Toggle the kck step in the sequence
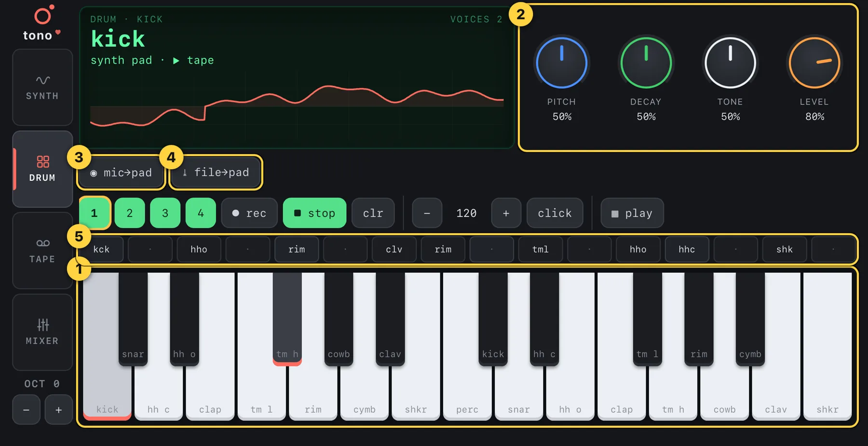Viewport: 868px width, 446px height. tap(101, 249)
